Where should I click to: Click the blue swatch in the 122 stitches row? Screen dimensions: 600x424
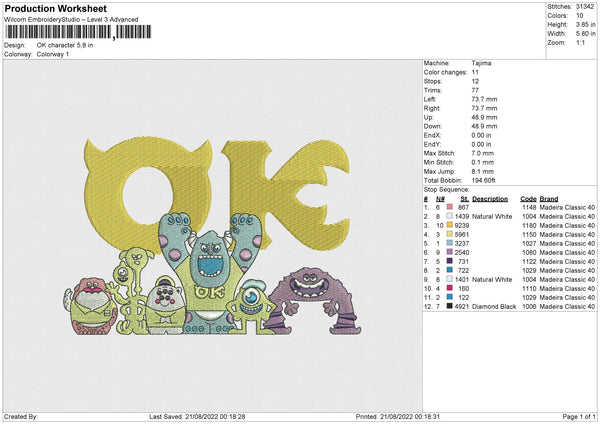[449, 297]
